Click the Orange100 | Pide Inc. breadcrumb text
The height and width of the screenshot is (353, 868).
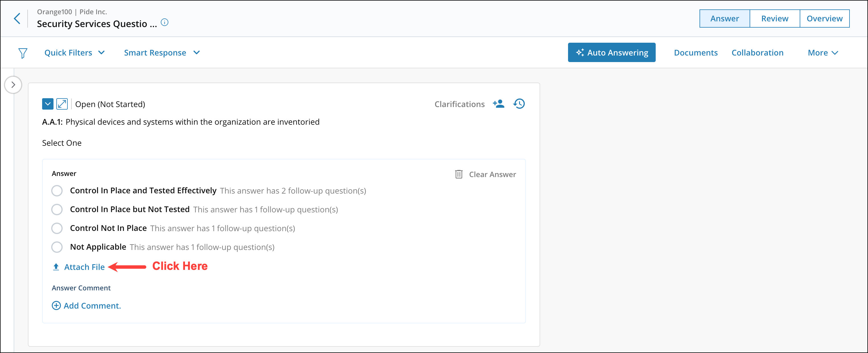72,12
